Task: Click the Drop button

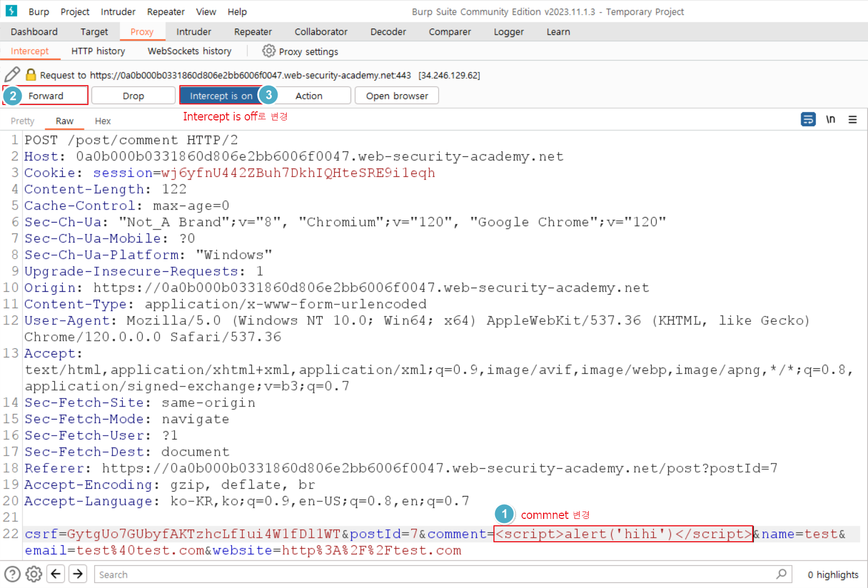Action: [133, 95]
